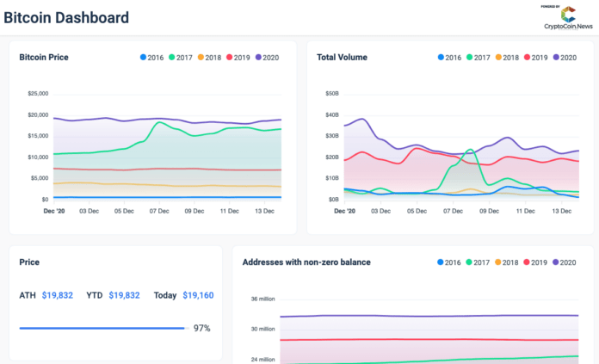Toggle 2020 series in Bitcoin Price legend
The height and width of the screenshot is (364, 599).
[267, 58]
